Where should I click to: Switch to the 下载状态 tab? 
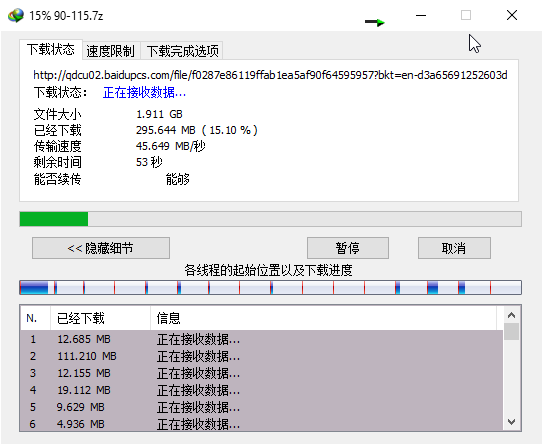click(51, 50)
